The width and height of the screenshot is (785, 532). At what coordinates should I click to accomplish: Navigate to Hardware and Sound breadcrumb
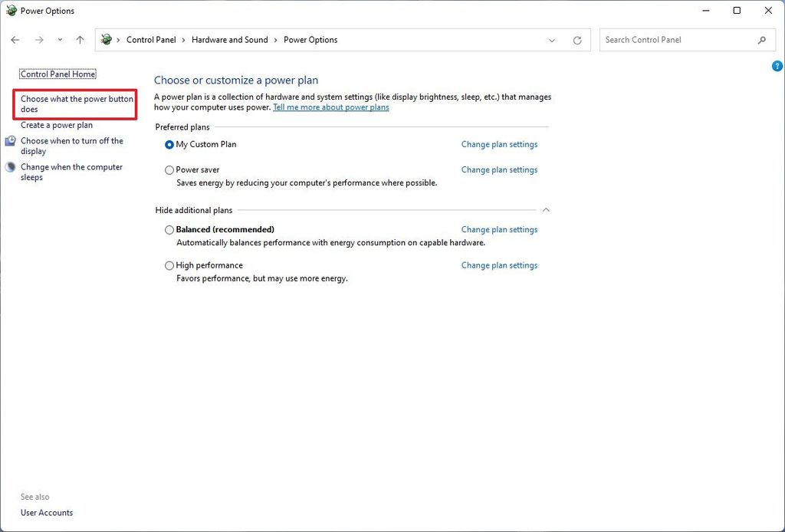(x=230, y=39)
